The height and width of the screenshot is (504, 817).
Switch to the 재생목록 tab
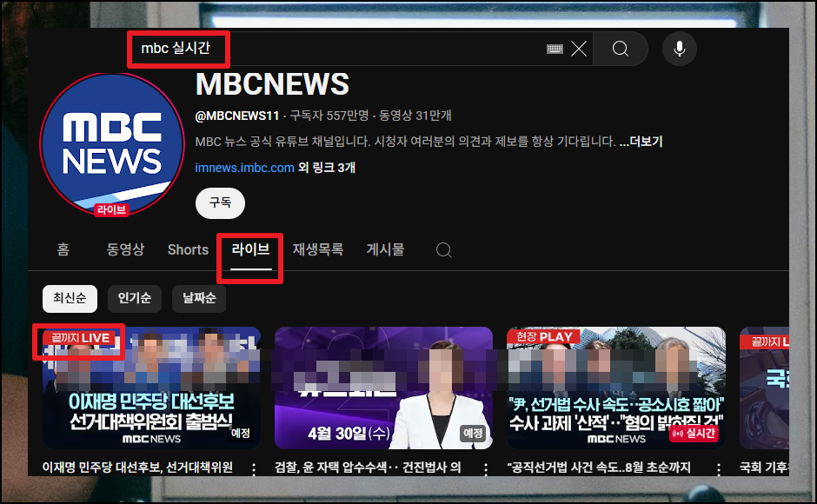[x=318, y=249]
